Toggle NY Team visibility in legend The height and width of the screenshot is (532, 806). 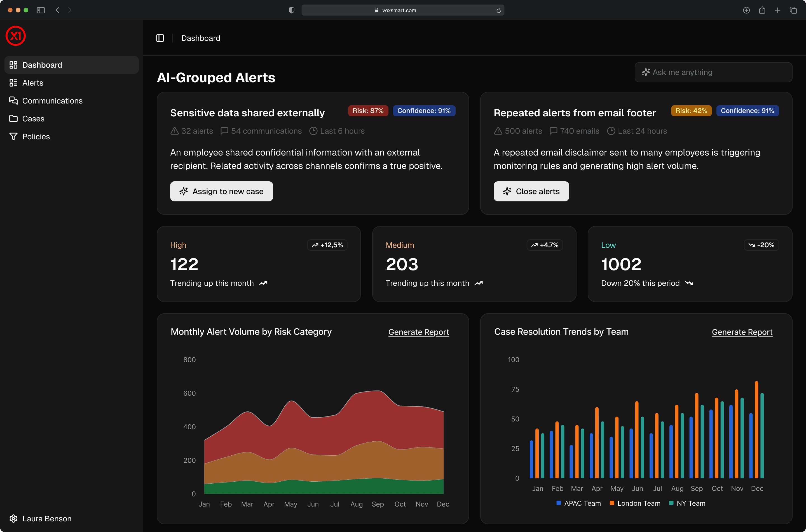pos(687,503)
